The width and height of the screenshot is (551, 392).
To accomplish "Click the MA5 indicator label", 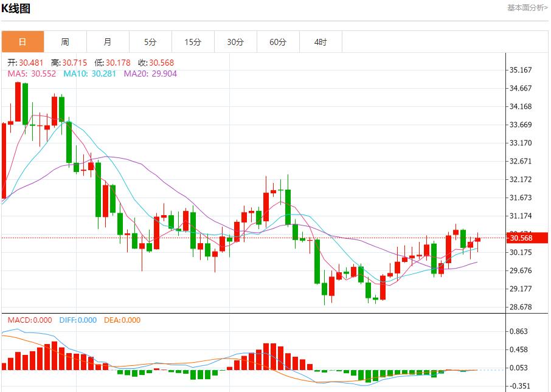I will pos(32,74).
